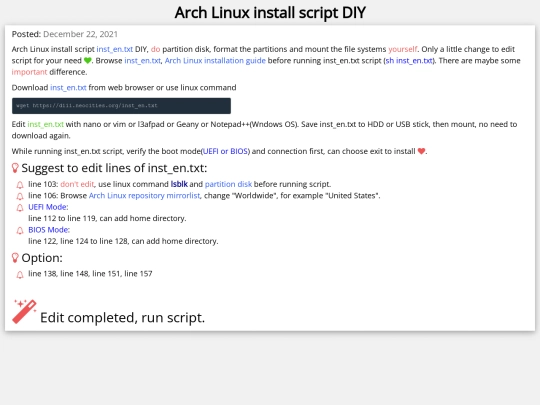
Task: Click the "Option:" heading
Action: [x=42, y=258]
